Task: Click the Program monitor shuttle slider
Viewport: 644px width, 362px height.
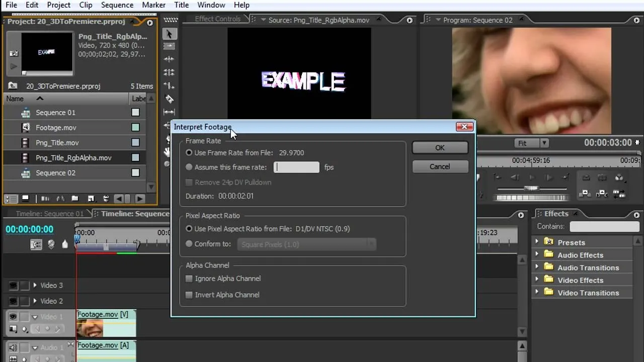Action: tap(531, 189)
